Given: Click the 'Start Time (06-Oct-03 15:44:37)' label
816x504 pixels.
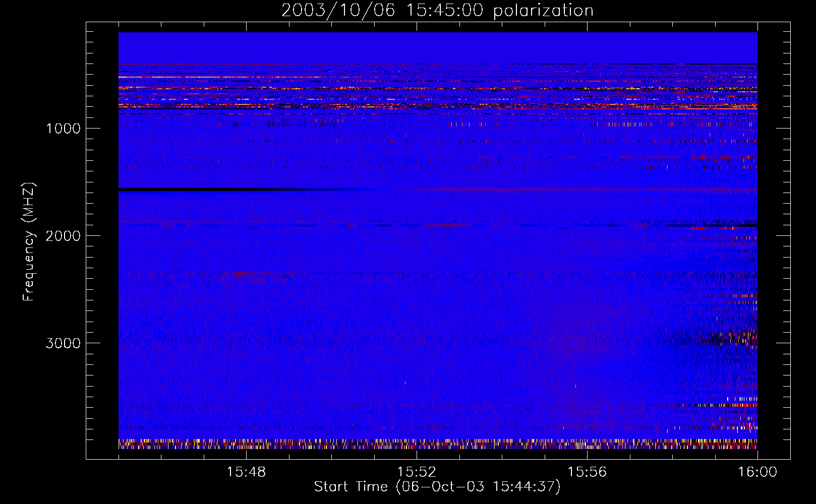Looking at the screenshot, I should 437,487.
